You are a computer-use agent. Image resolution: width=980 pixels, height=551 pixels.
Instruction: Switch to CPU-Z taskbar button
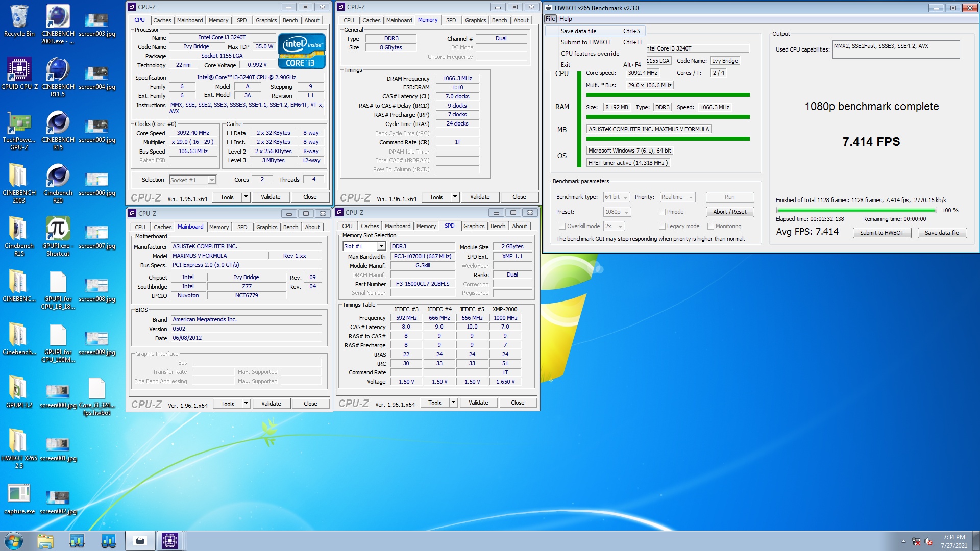point(169,541)
